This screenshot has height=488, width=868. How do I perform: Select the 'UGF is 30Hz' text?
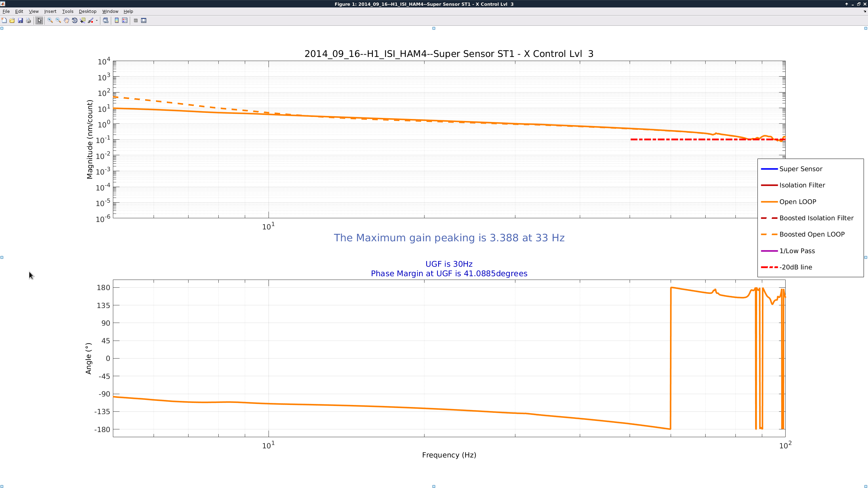[x=449, y=264]
